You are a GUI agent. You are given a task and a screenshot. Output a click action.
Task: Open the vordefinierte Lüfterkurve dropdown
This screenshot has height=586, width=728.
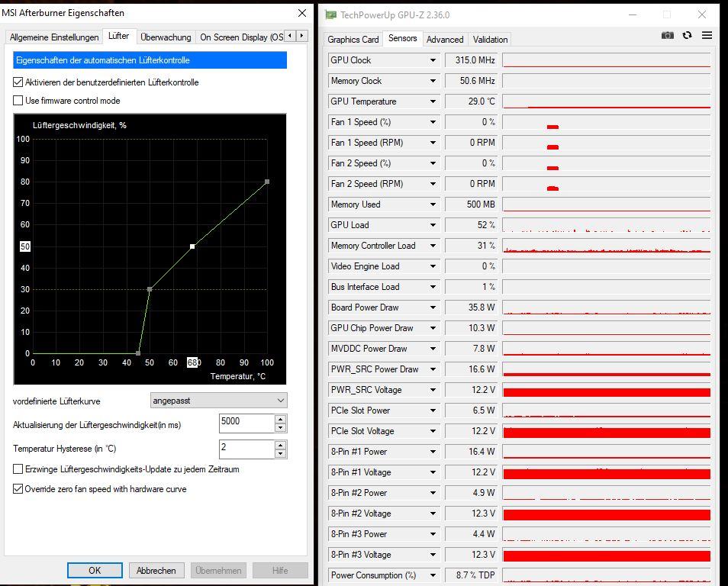(219, 401)
